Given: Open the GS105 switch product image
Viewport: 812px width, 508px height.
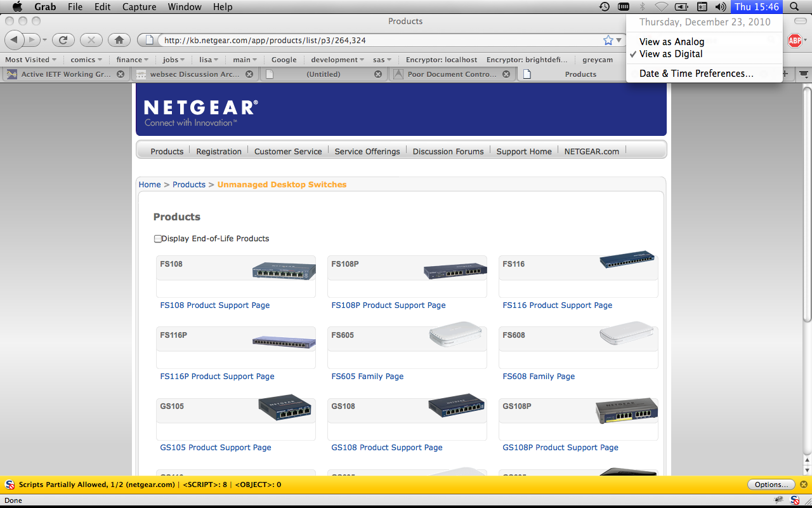Looking at the screenshot, I should pos(285,408).
